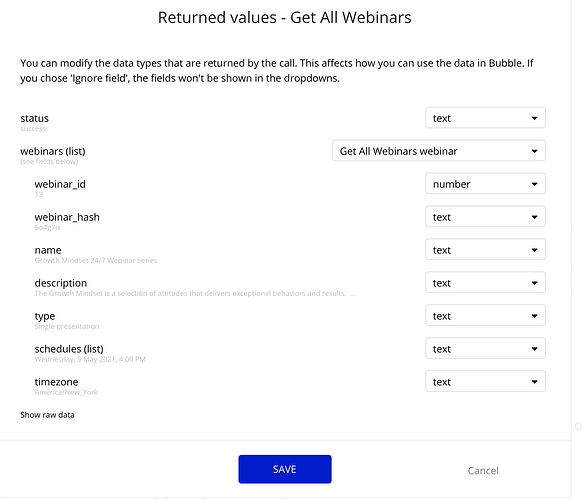
Task: Click the arrow icon of description dropdown
Action: [x=535, y=283]
